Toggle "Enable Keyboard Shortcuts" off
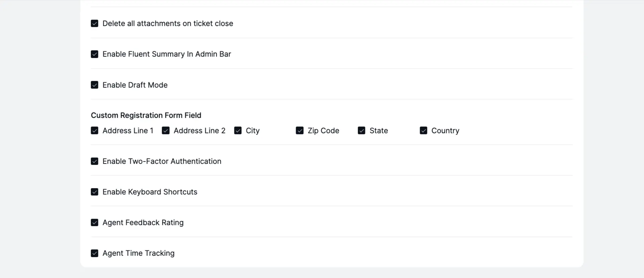 [95, 192]
